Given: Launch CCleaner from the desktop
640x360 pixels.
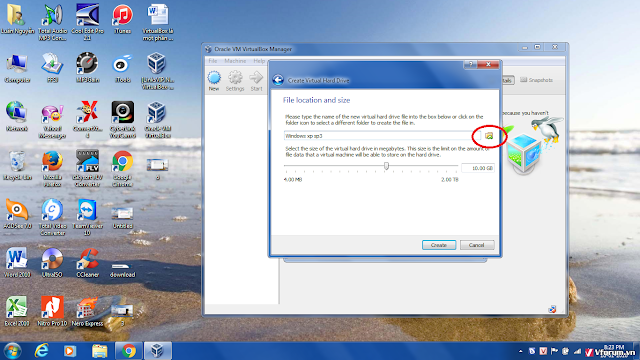Looking at the screenshot, I should (87, 262).
